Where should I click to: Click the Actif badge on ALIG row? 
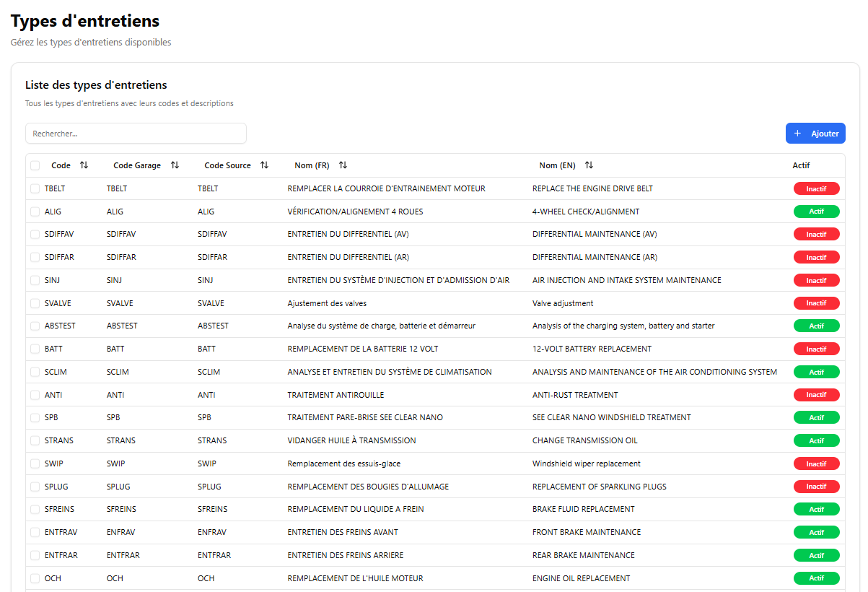pos(816,212)
